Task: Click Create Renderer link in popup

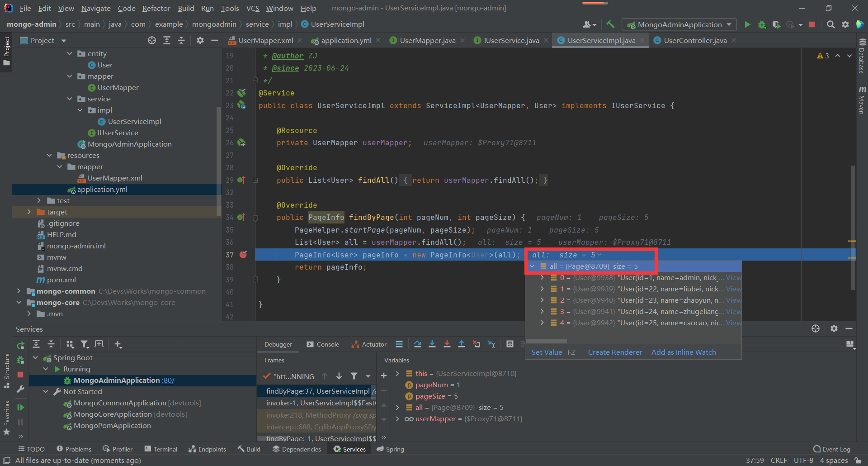Action: [x=615, y=352]
